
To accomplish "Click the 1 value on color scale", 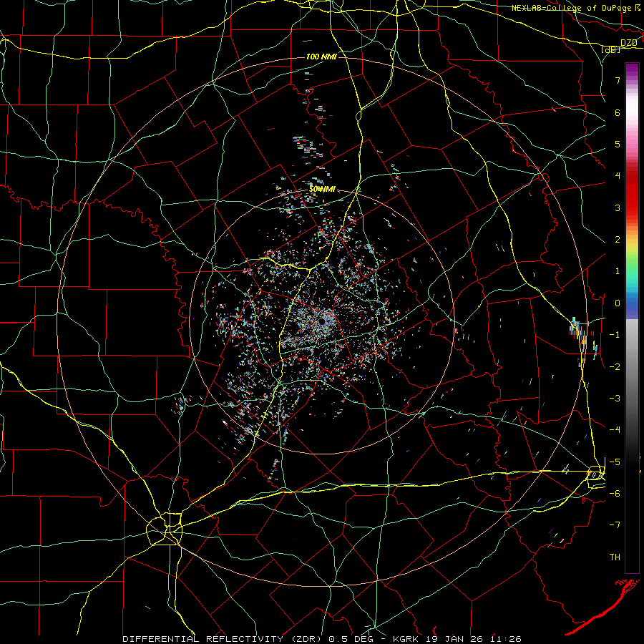I will 618,271.
